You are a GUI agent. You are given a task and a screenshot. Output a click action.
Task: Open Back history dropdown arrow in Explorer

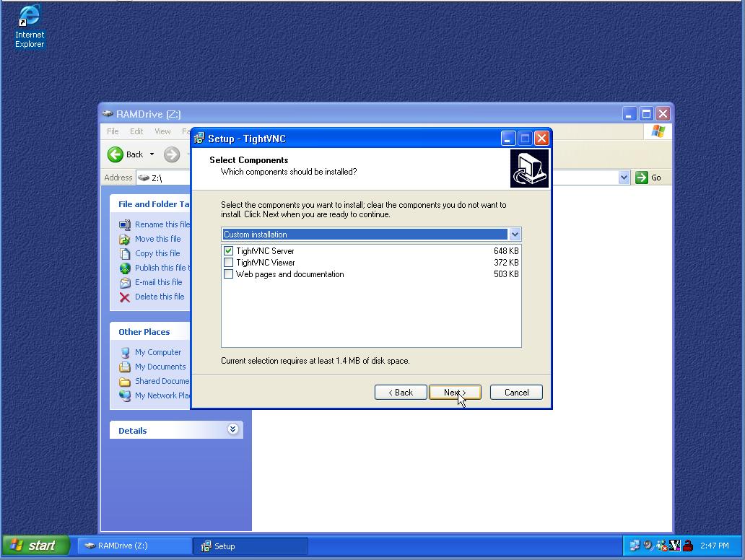tap(152, 154)
